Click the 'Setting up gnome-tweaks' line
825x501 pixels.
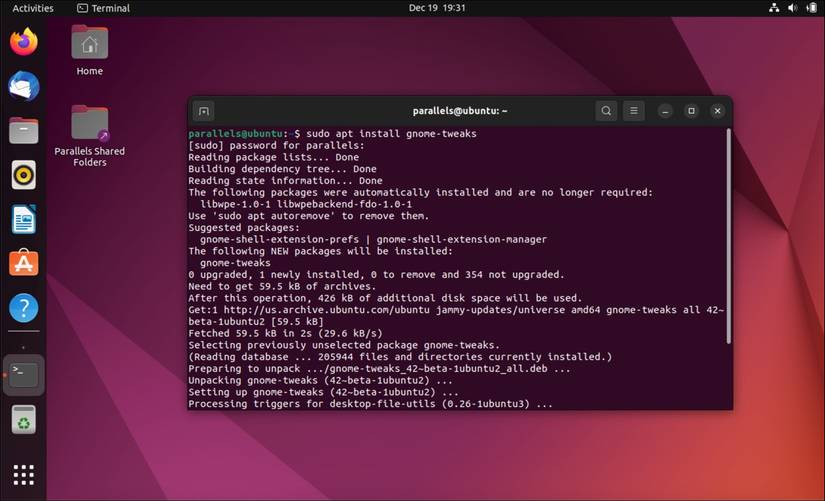tap(324, 392)
